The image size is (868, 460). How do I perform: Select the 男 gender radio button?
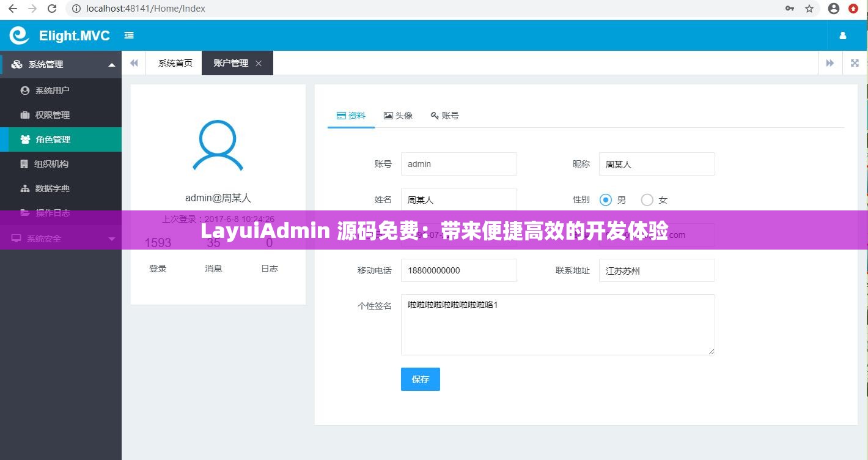(606, 199)
